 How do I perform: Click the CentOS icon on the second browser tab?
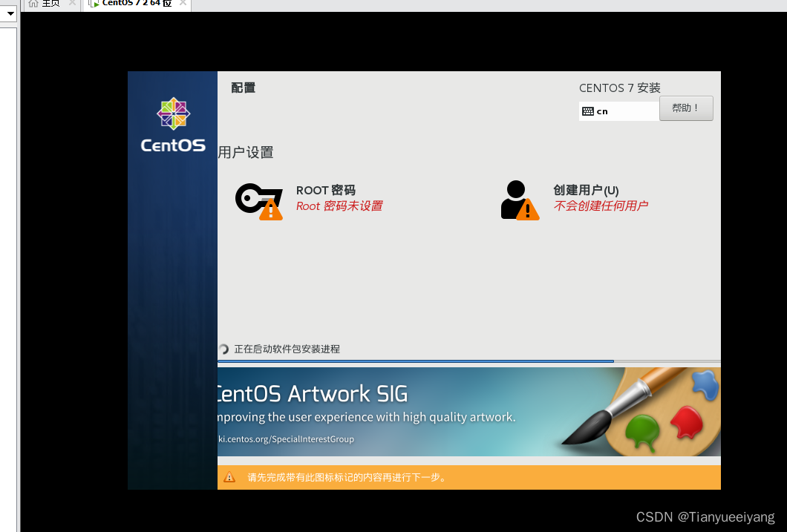93,4
